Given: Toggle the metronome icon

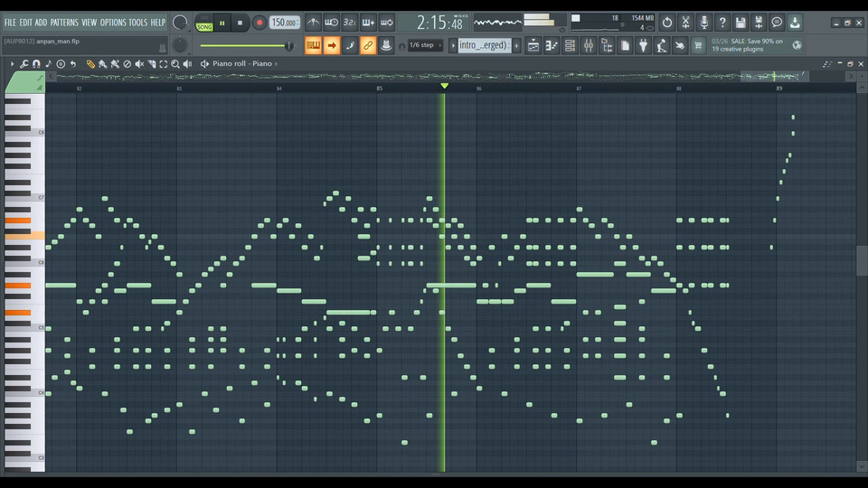Looking at the screenshot, I should pos(313,23).
